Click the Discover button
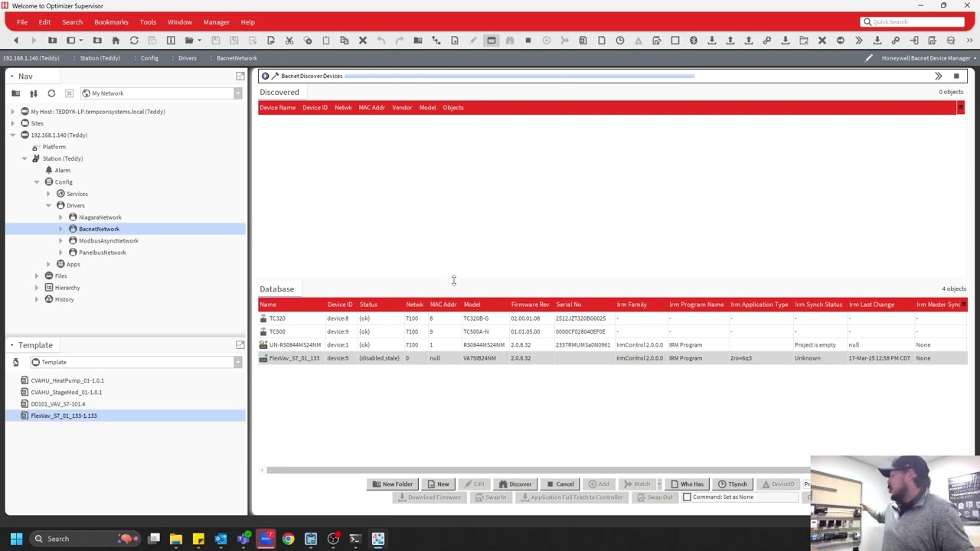Image resolution: width=980 pixels, height=551 pixels. coord(514,484)
